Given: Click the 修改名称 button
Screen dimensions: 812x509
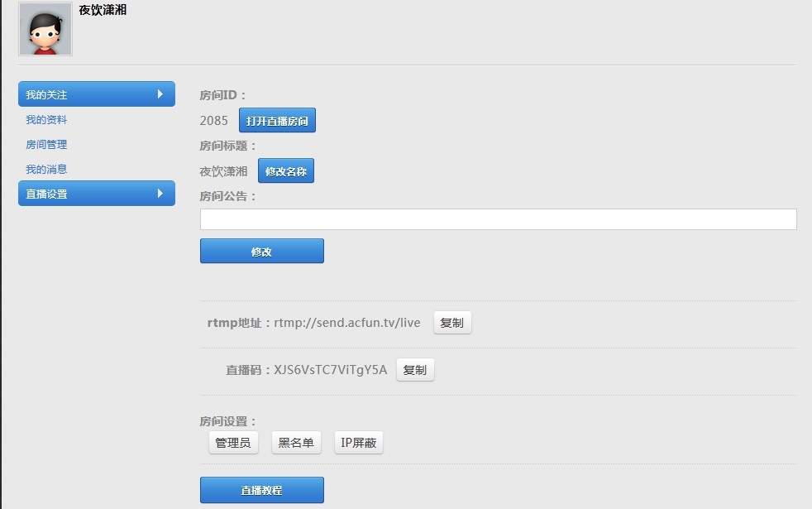Looking at the screenshot, I should click(286, 171).
